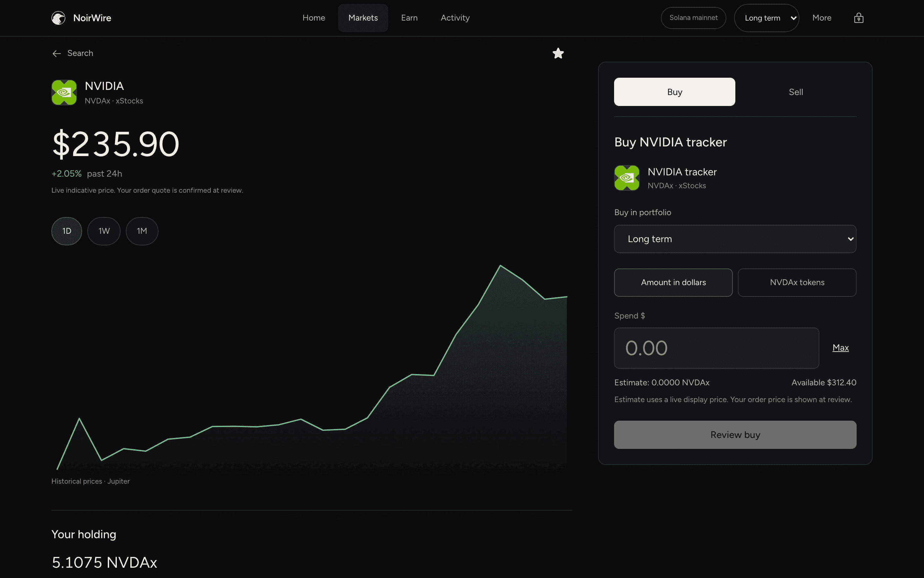Screen dimensions: 924x578
Task: Switch to the Sell tab
Action: pyautogui.click(x=796, y=92)
